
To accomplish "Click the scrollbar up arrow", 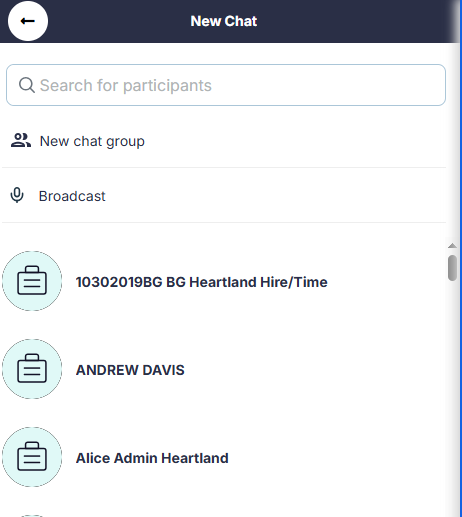I will 452,246.
